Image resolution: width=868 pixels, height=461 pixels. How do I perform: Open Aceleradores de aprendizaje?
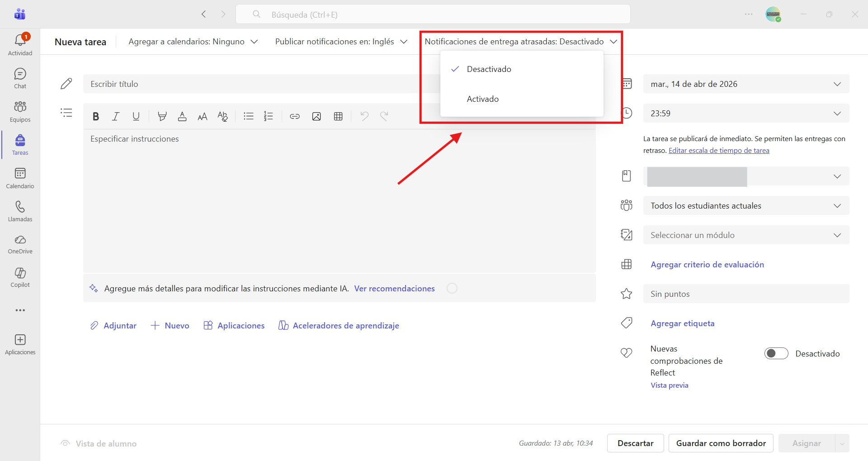[339, 326]
